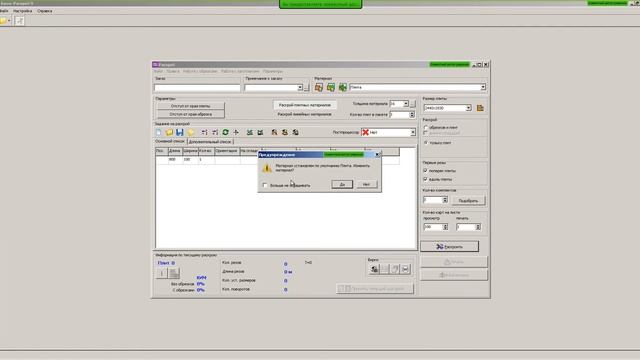Open the plate size dropdown

click(469, 108)
